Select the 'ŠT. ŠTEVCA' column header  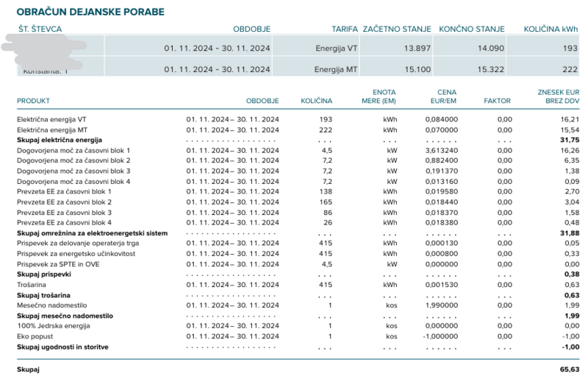point(40,29)
